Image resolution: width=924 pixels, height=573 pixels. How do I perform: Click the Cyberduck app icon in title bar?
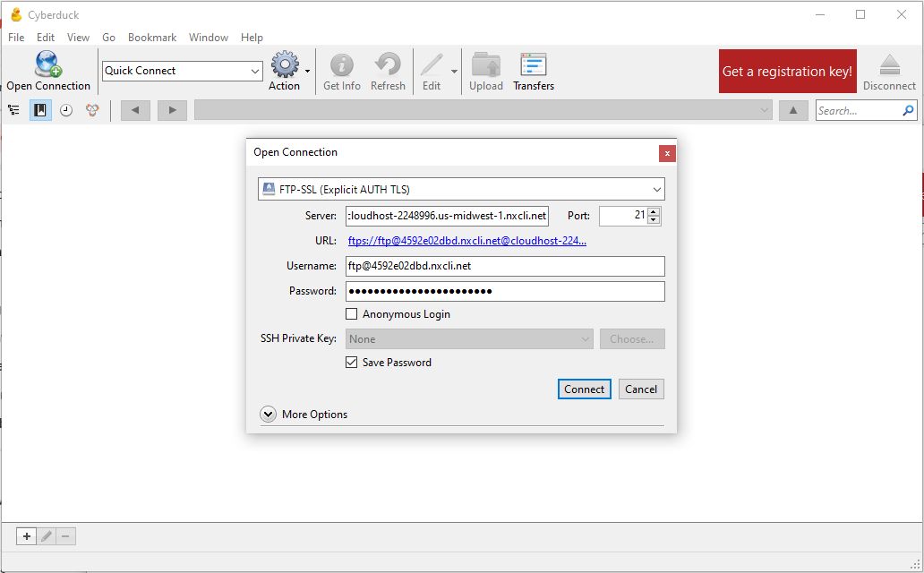click(16, 14)
